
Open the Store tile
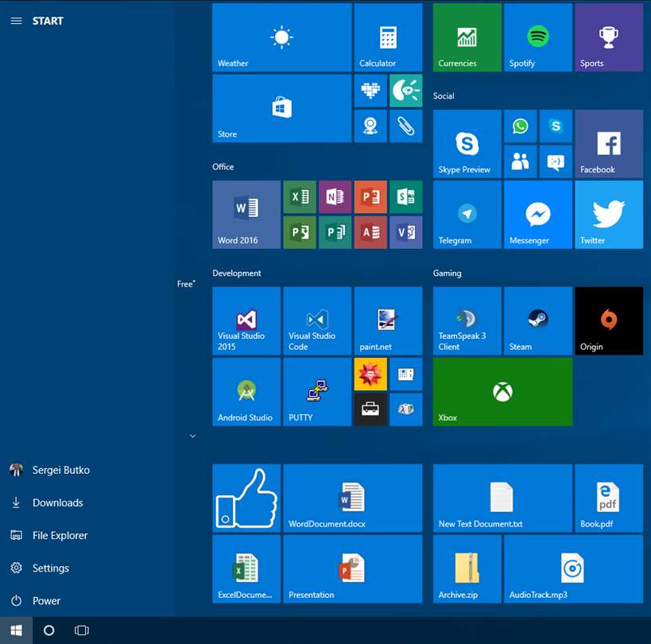(282, 108)
